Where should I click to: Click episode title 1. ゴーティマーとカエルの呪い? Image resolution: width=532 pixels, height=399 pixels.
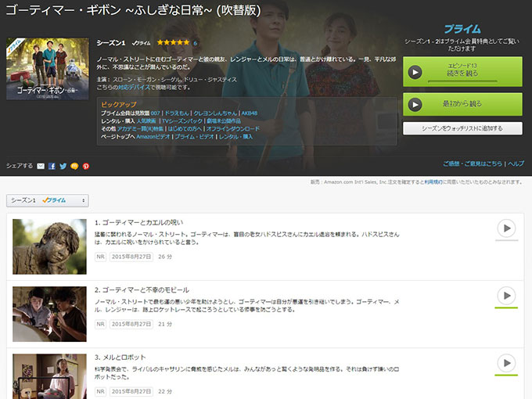pos(138,222)
